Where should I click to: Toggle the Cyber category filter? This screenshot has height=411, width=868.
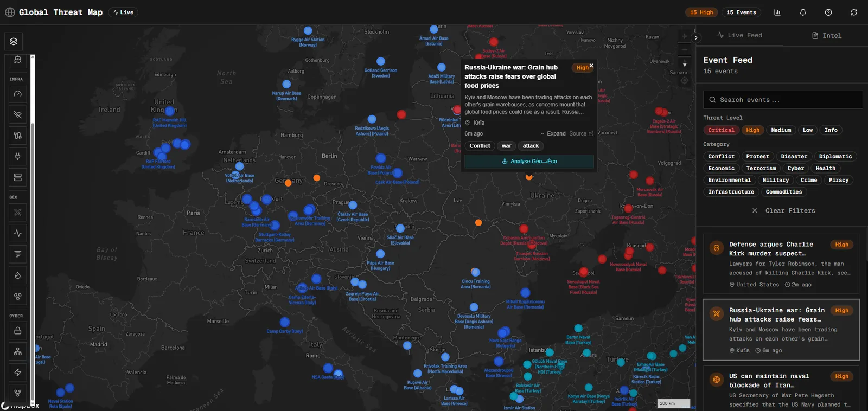[x=795, y=169]
